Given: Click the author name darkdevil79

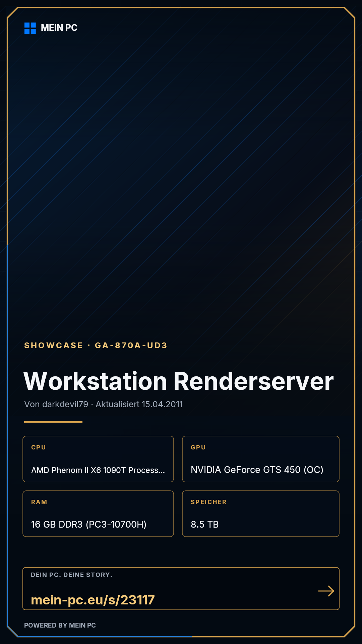Looking at the screenshot, I should click(x=65, y=404).
